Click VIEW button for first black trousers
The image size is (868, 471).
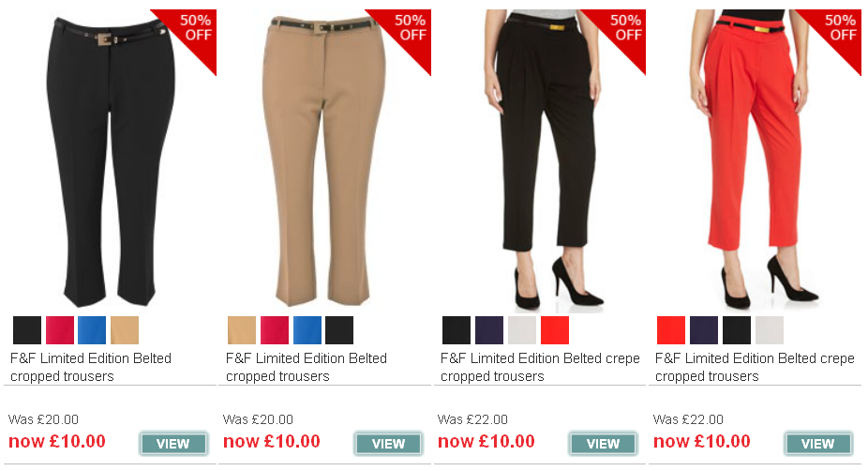pyautogui.click(x=173, y=444)
